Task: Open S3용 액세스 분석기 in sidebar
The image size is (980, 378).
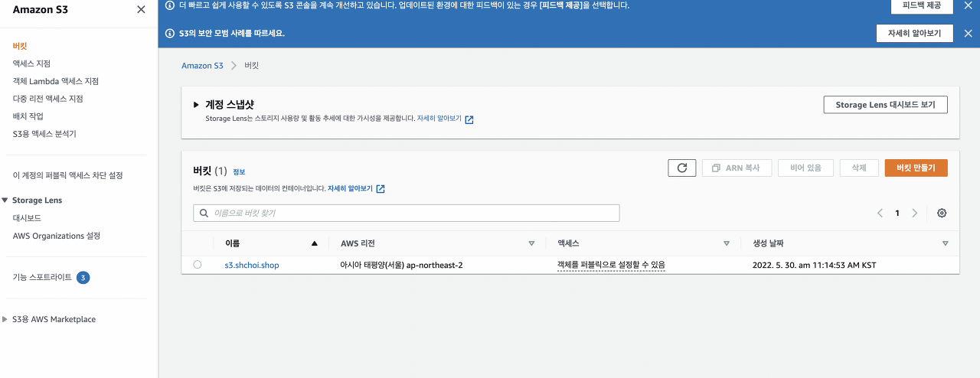Action: tap(44, 134)
